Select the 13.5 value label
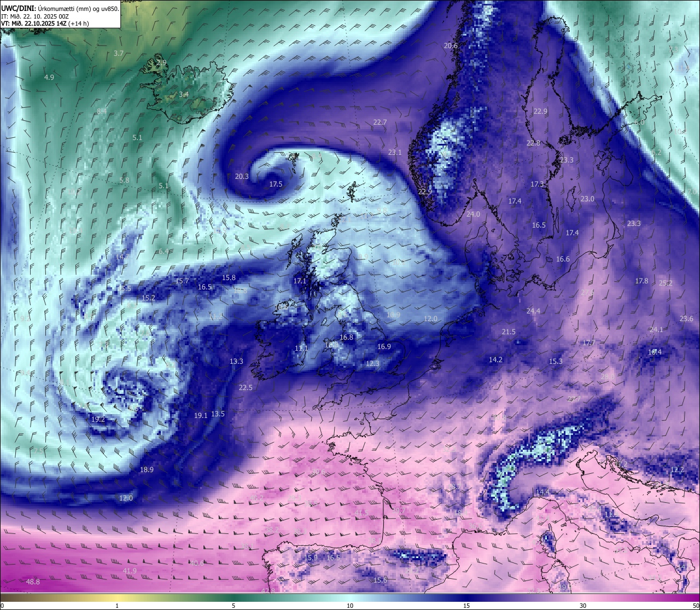Viewport: 700px width, 610px height. [x=218, y=414]
